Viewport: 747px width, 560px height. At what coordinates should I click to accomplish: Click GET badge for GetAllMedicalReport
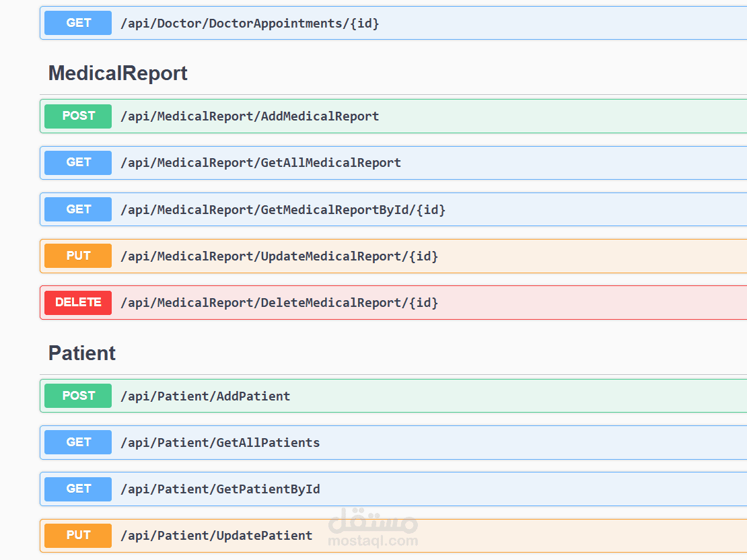click(x=78, y=162)
